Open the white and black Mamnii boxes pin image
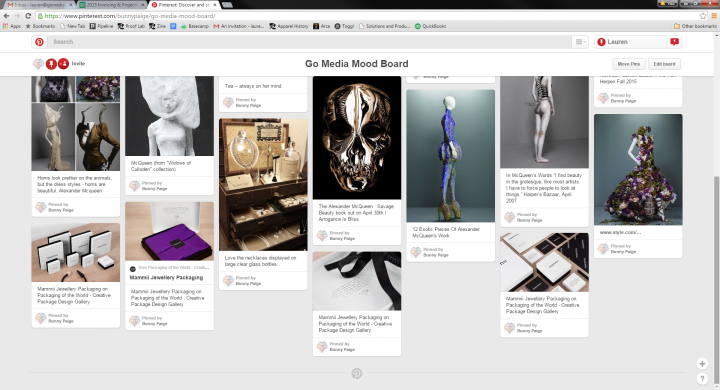Screen dimensions: 720x390 tap(76, 253)
